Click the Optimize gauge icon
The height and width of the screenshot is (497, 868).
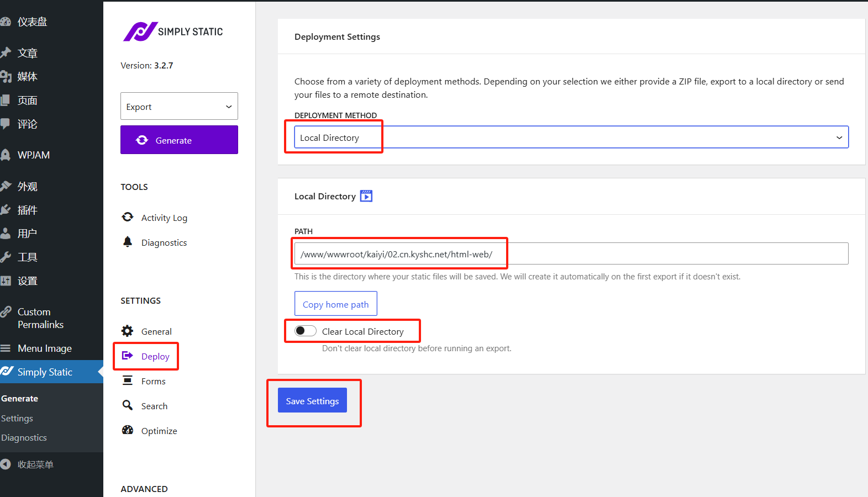pyautogui.click(x=128, y=430)
